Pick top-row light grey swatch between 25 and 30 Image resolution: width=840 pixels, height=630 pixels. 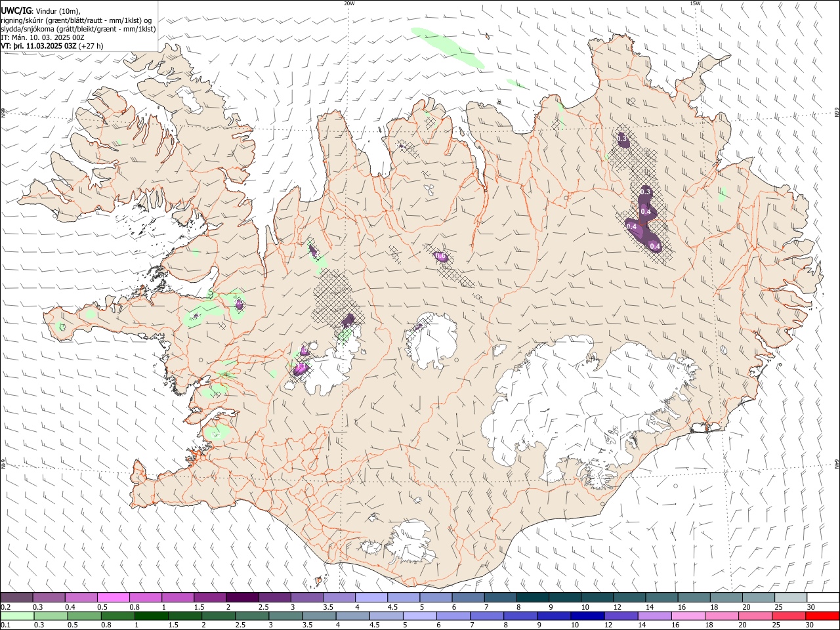(790, 598)
